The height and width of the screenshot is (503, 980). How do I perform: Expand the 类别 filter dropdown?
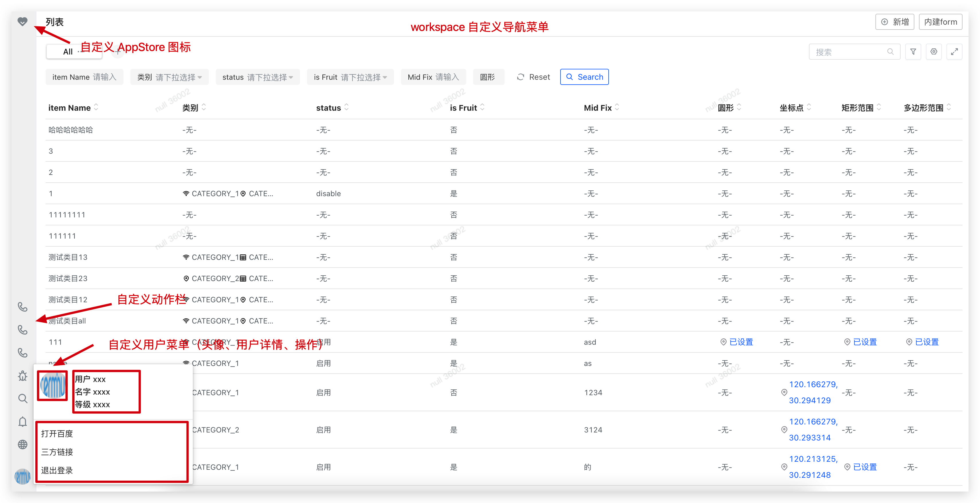click(169, 77)
